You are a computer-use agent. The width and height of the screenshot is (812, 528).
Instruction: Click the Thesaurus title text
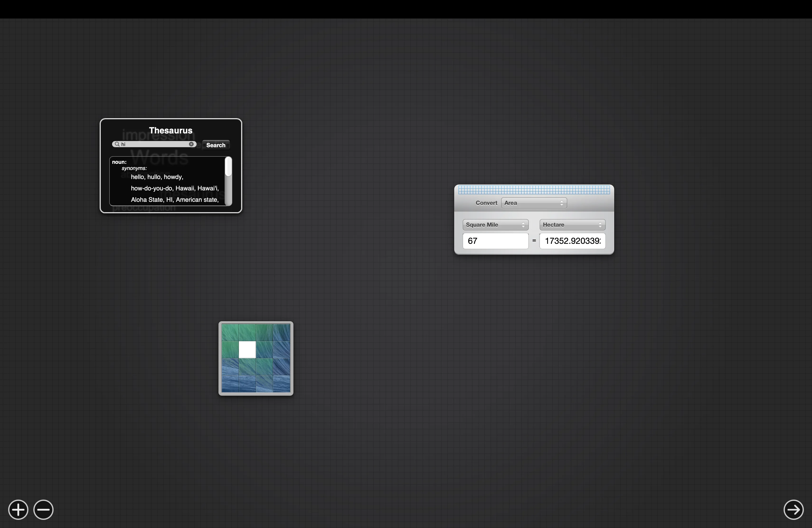170,130
